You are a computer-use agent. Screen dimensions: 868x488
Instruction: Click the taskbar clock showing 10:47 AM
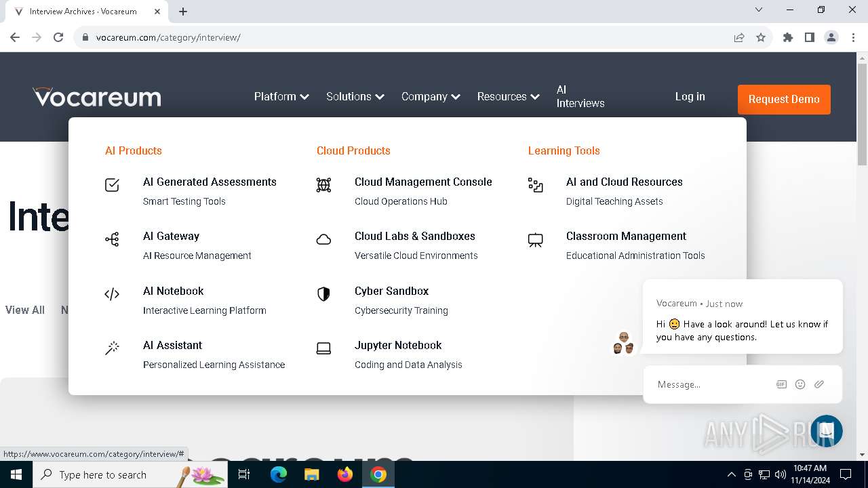[810, 474]
